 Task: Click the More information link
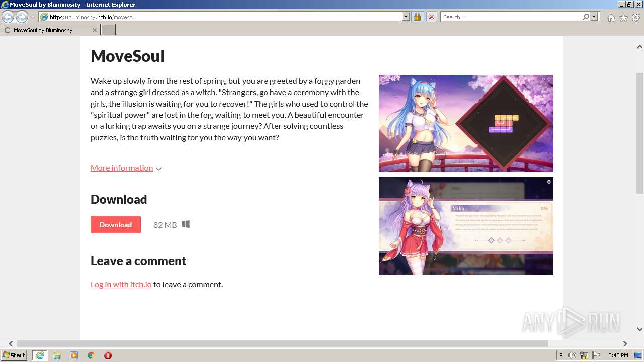[x=122, y=168]
